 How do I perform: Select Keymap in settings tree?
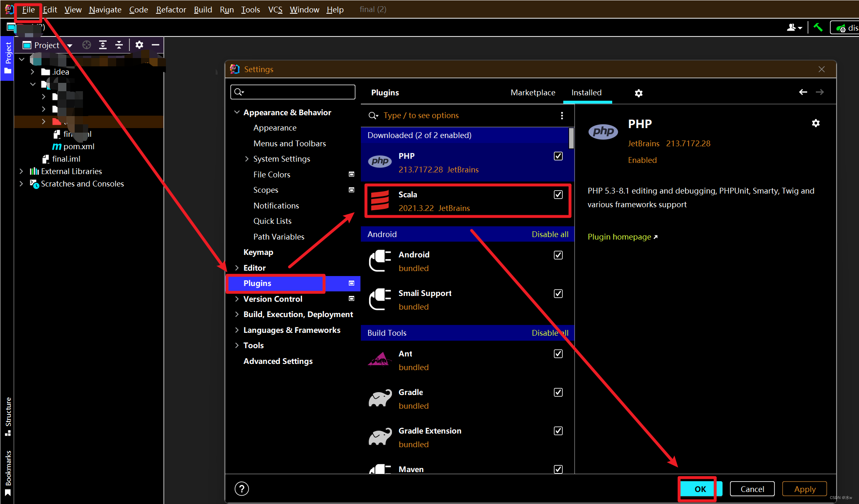pos(258,252)
